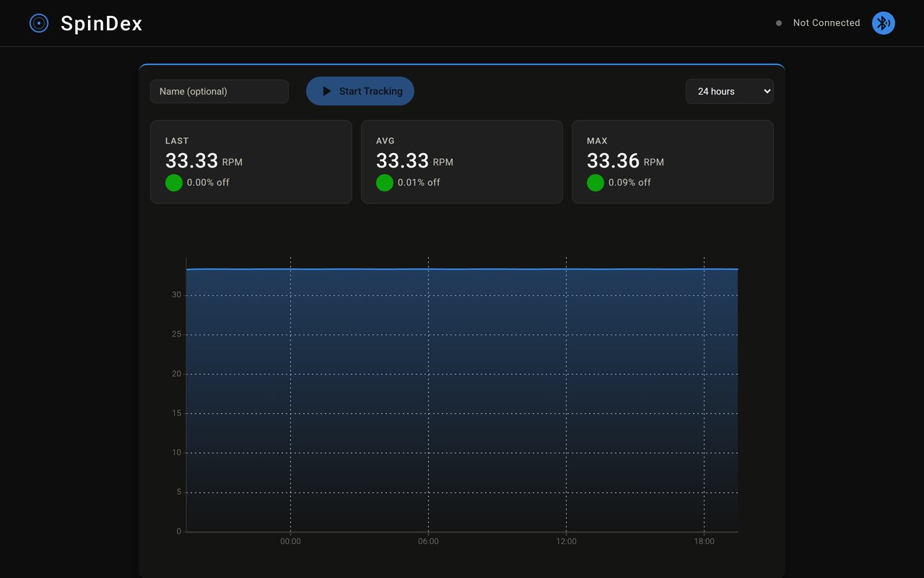Click the 0.09% off text
The image size is (924, 578).
(629, 183)
